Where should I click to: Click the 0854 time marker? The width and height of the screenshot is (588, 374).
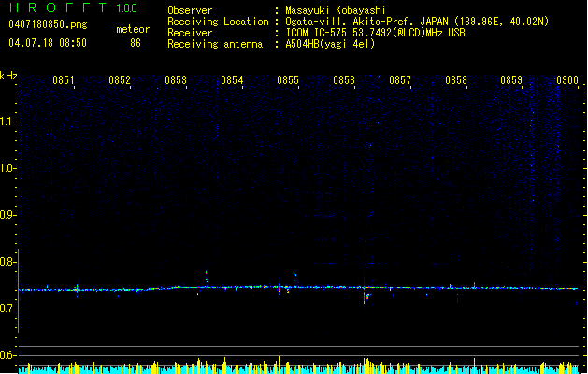232,80
